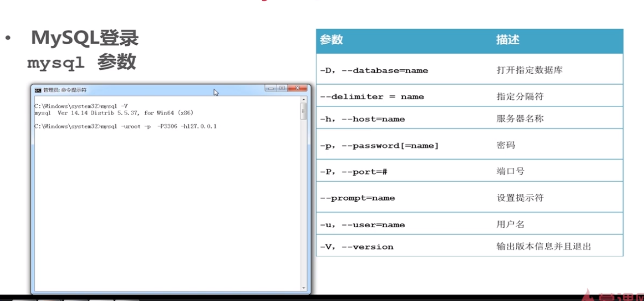Click the '-h, --host=name' cell
The width and height of the screenshot is (644, 301).
point(363,119)
